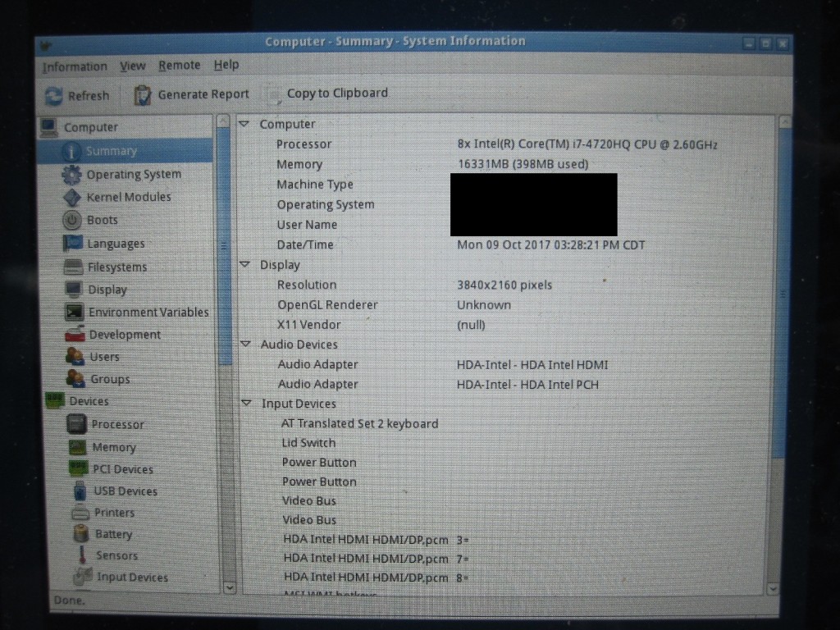Image resolution: width=840 pixels, height=630 pixels.
Task: Open the Help menu
Action: tap(226, 65)
